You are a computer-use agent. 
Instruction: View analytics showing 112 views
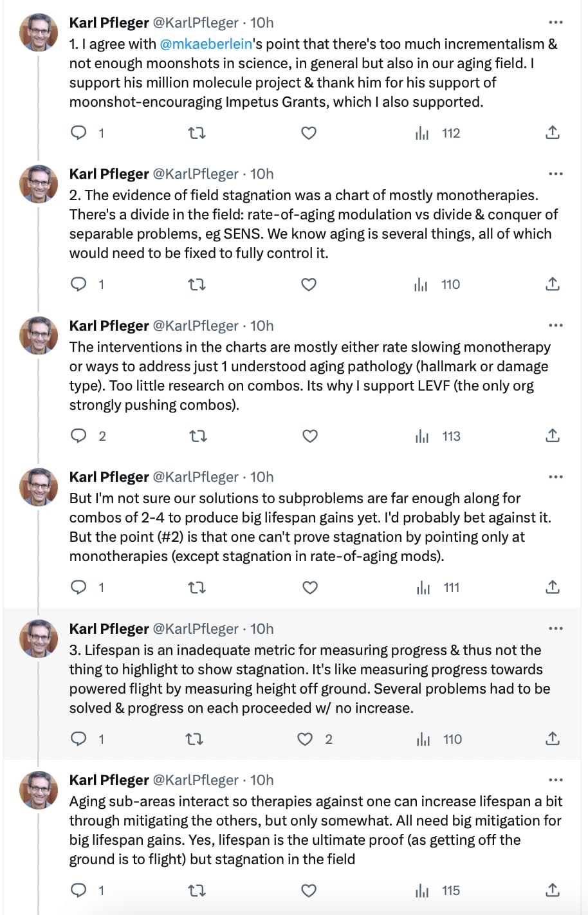coord(437,133)
